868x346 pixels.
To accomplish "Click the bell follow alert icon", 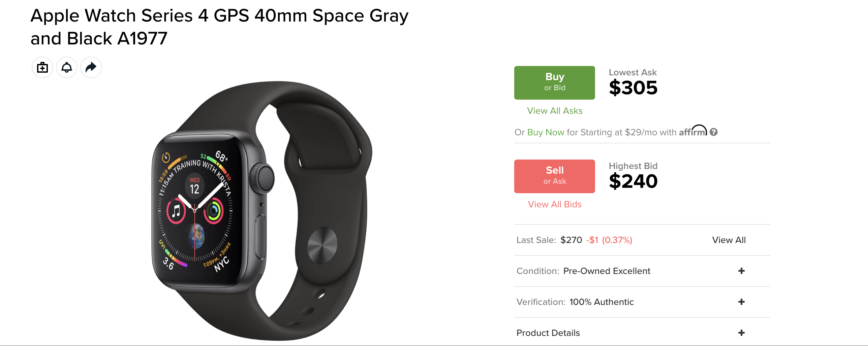I will [67, 68].
